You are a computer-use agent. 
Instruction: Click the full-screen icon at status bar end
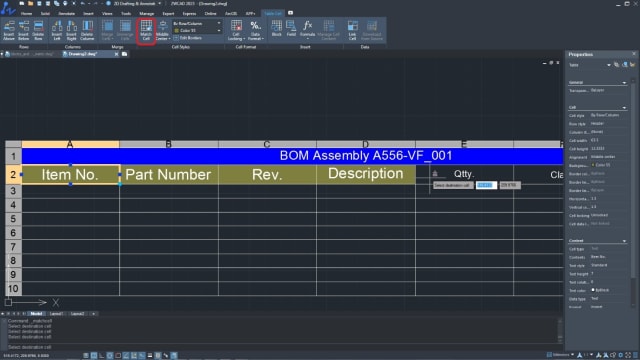pyautogui.click(x=628, y=355)
